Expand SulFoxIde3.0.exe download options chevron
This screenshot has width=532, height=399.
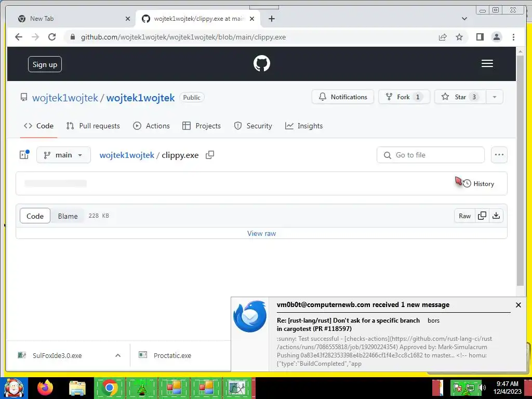tap(118, 355)
